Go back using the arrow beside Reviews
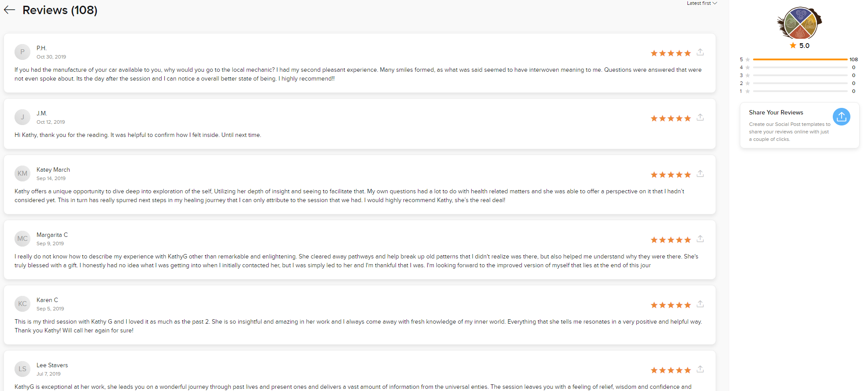This screenshot has height=391, width=868. 10,10
